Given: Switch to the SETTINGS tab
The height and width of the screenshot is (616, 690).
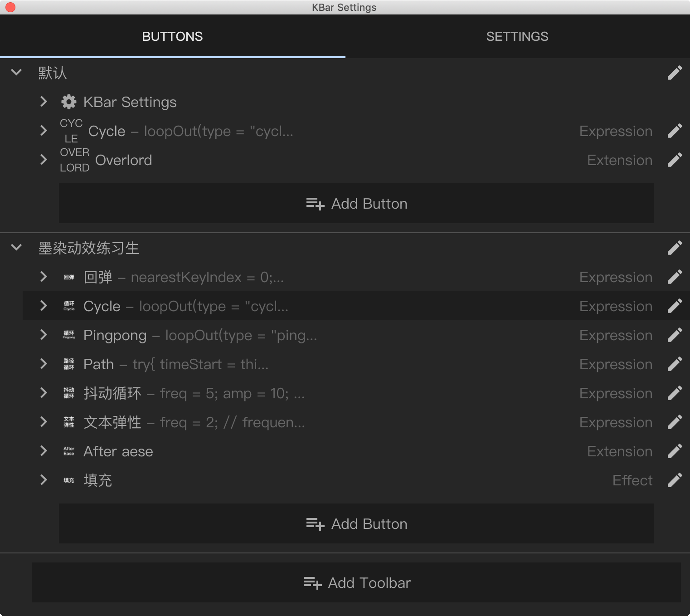Looking at the screenshot, I should [517, 36].
